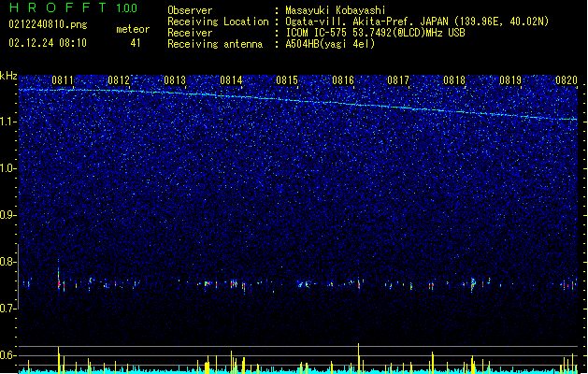Click the strong meteor echo near 0811
This screenshot has height=374, width=588.
(59, 276)
